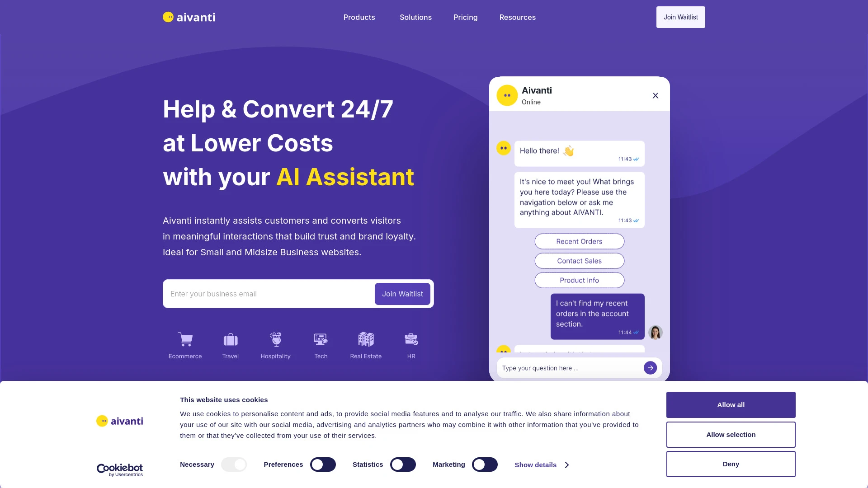The image size is (868, 488).
Task: Click the Recent Orders chat option
Action: pos(579,241)
